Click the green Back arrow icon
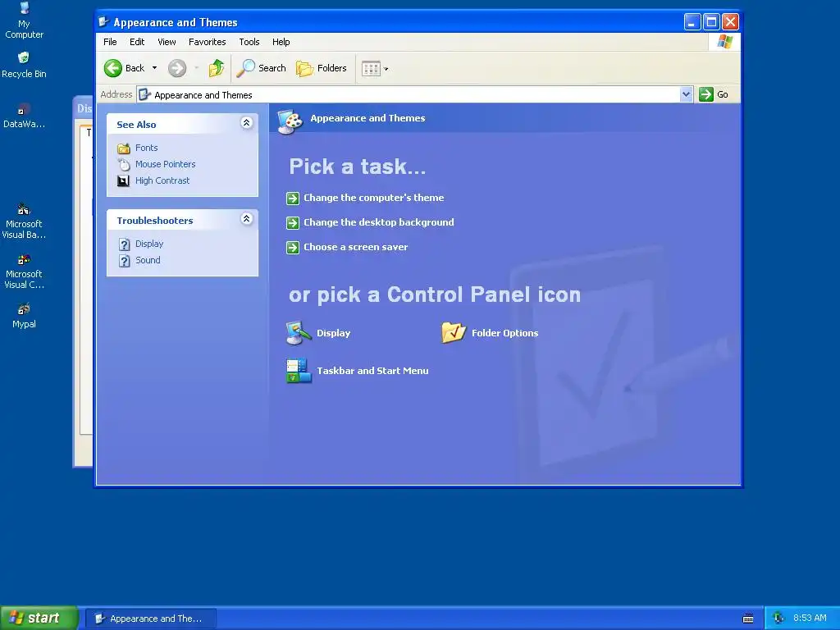Image resolution: width=840 pixels, height=630 pixels. [113, 68]
